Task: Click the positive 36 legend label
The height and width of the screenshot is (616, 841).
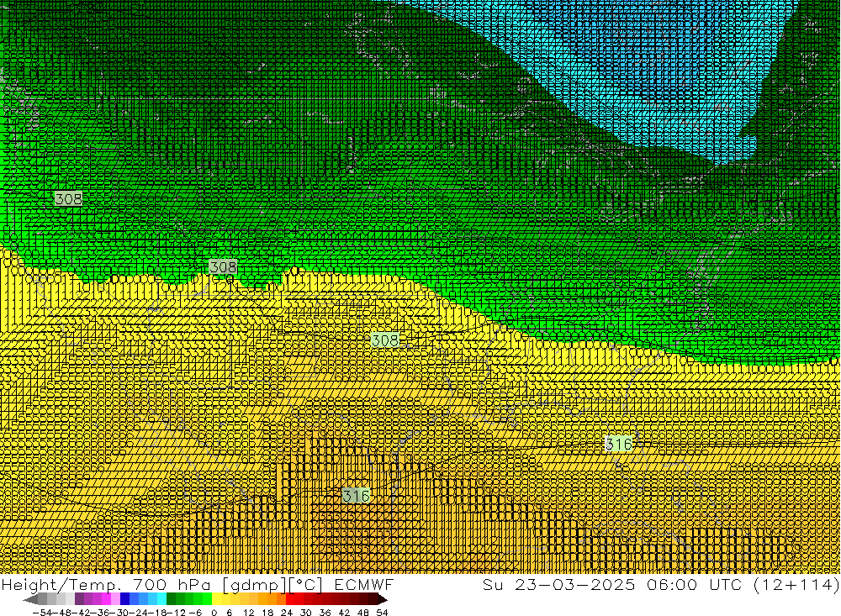Action: 325,613
